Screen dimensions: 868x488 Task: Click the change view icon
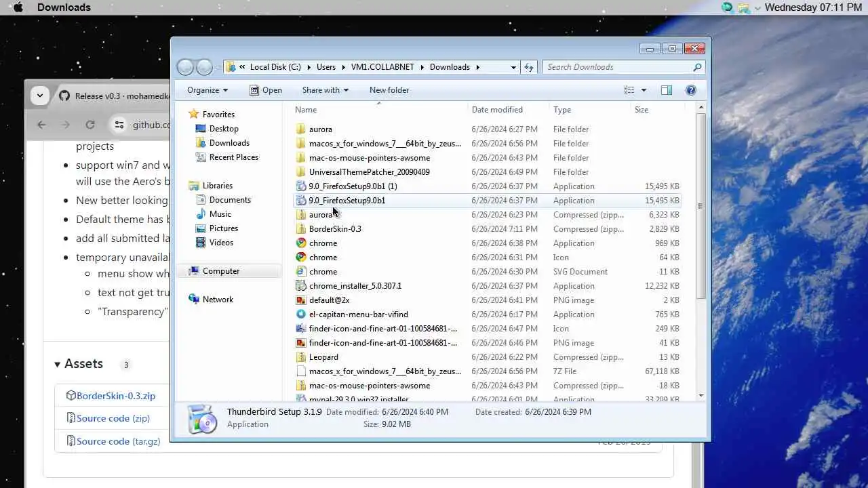click(629, 90)
